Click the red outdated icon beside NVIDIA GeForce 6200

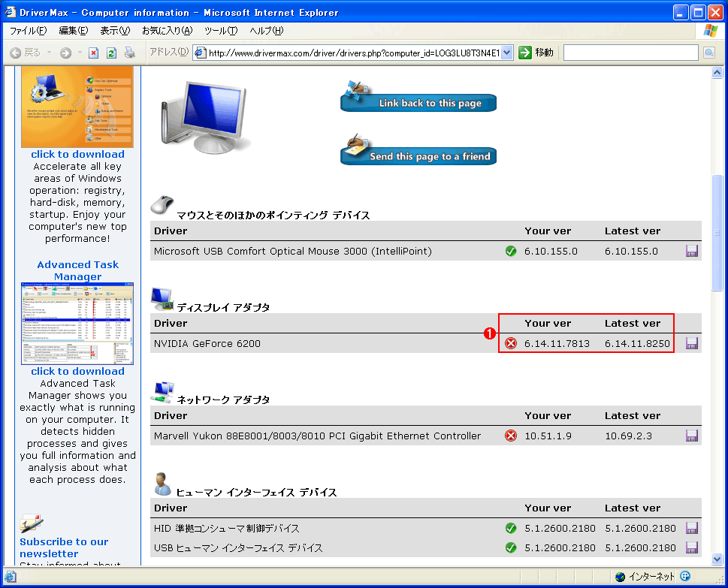coord(511,343)
